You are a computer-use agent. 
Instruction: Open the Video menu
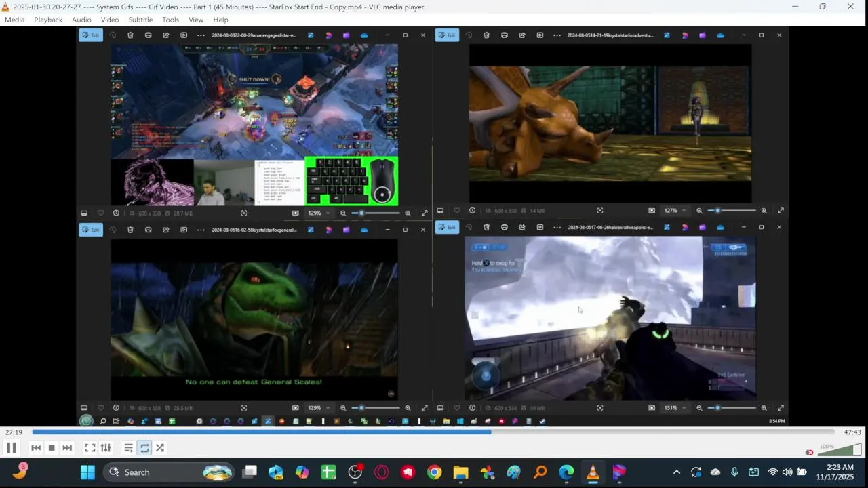(110, 20)
